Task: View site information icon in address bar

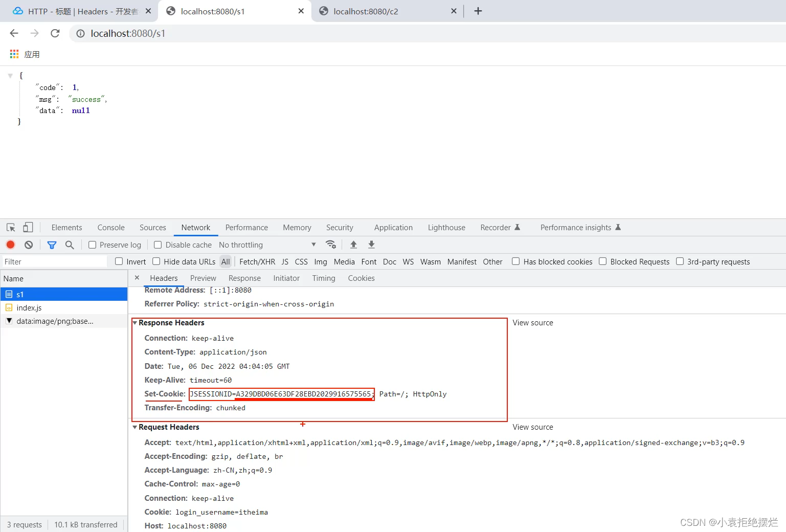Action: tap(80, 34)
